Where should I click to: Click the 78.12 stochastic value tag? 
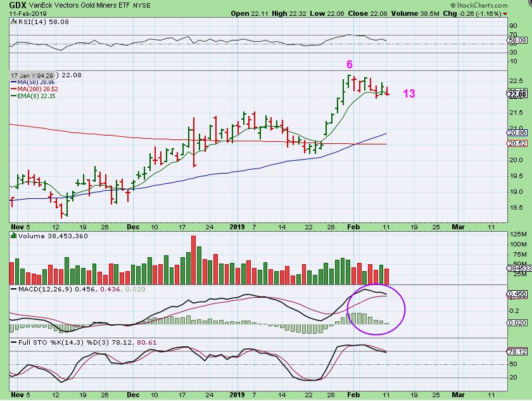tap(517, 352)
